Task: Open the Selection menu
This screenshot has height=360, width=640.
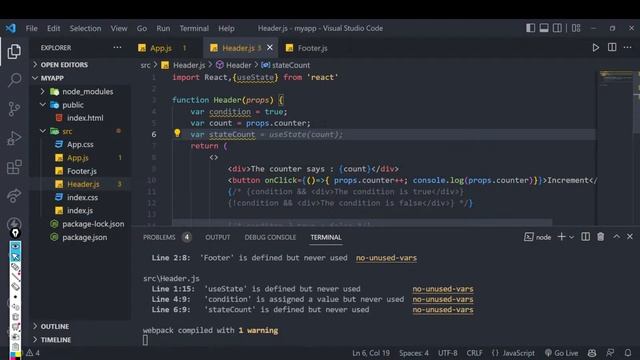Action: pyautogui.click(x=85, y=28)
